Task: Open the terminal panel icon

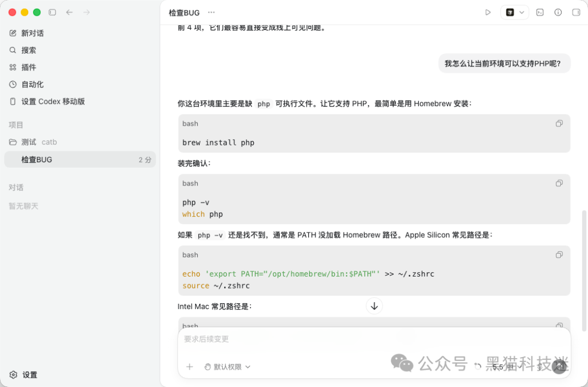Action: pos(540,13)
